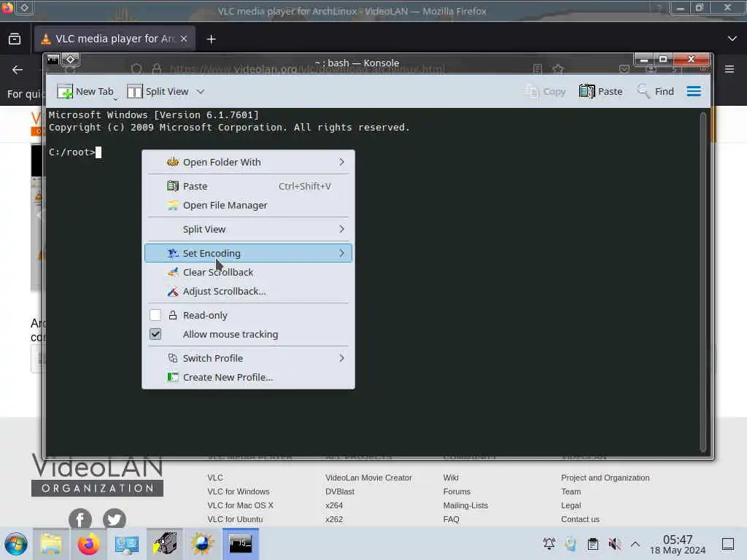Viewport: 747px width, 560px height.
Task: Open Firefox View icon at tab bar
Action: (x=15, y=39)
